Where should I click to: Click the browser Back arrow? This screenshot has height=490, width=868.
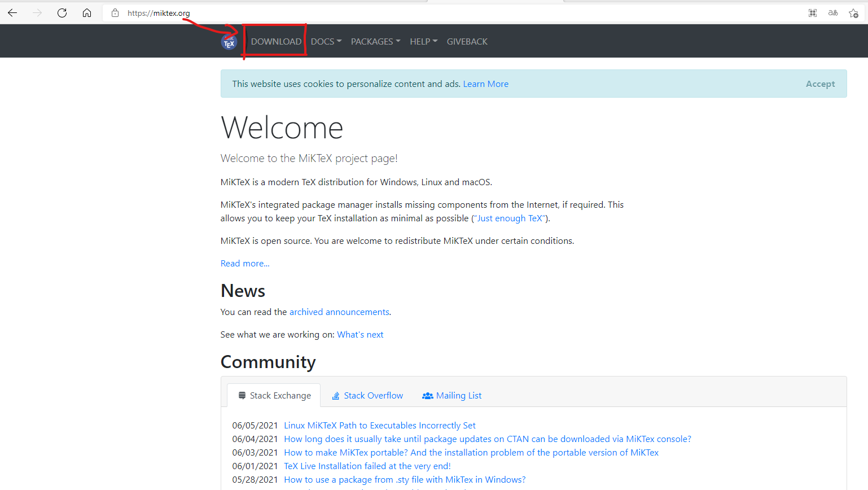[12, 13]
